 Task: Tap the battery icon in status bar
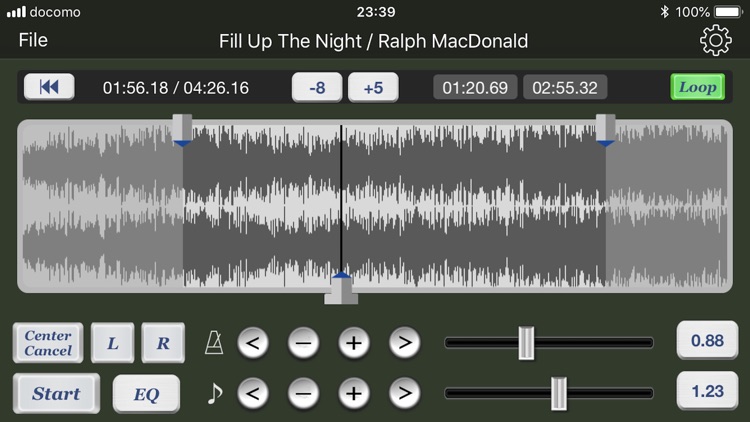pos(728,11)
